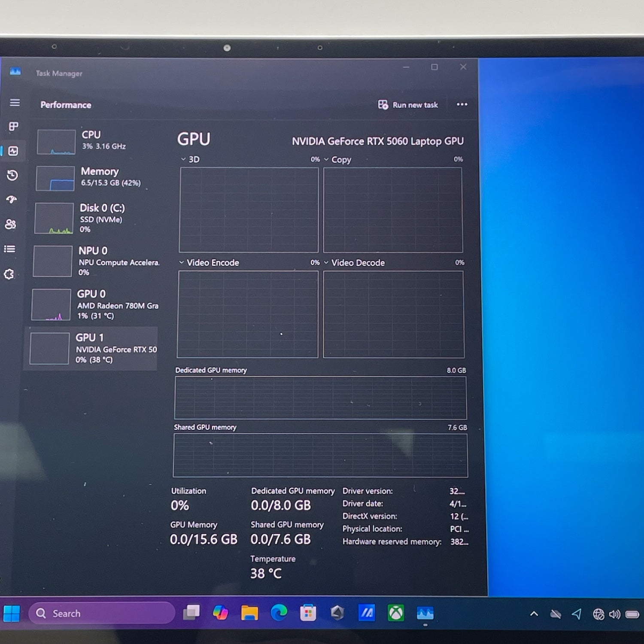Show hidden system tray icons

click(x=534, y=614)
